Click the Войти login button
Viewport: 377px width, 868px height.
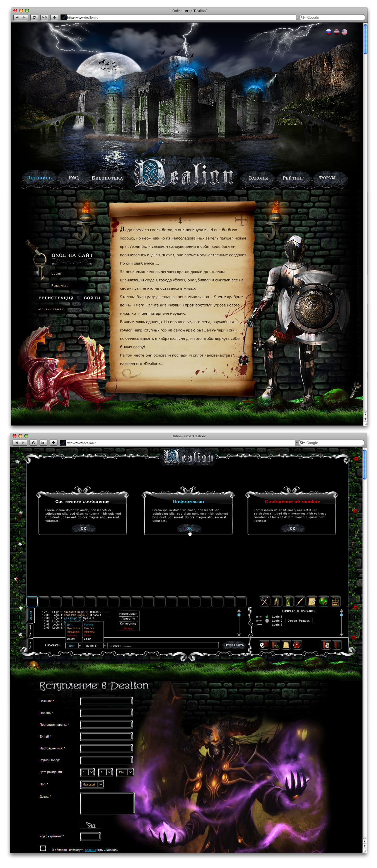[x=92, y=298]
